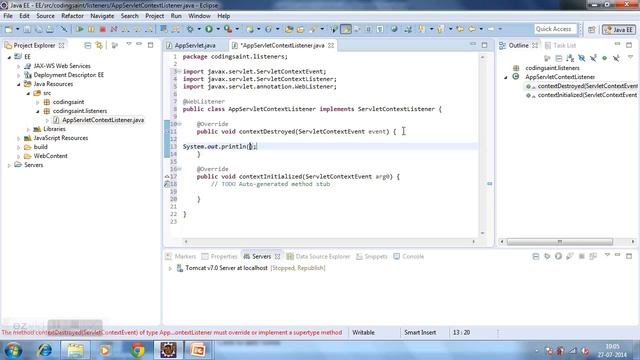Select contextInitialized method in Outline

582,95
